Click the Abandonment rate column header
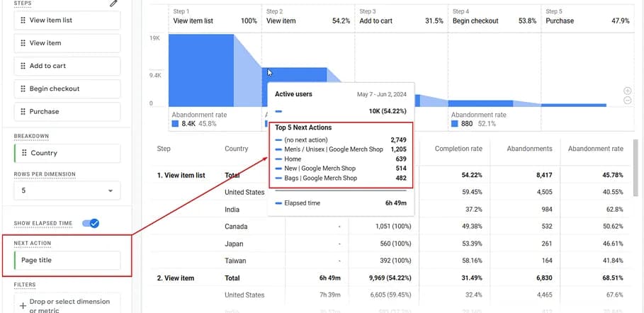The image size is (644, 313). (596, 149)
